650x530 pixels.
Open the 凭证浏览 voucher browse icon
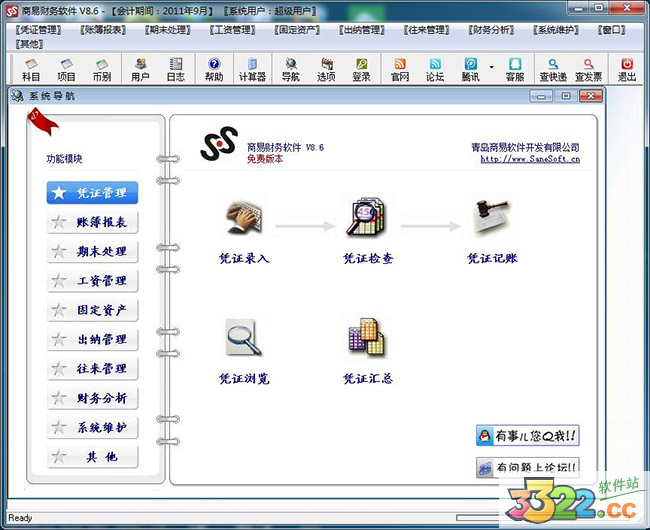tap(244, 337)
